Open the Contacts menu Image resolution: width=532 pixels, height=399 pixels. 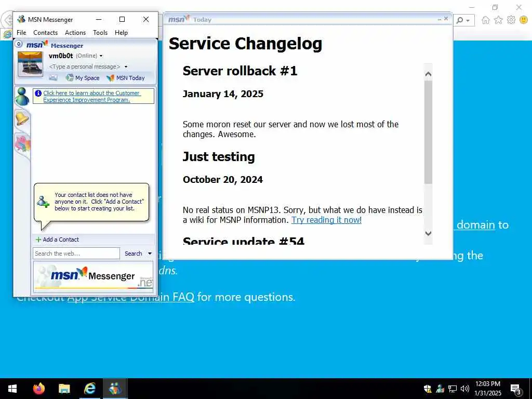[46, 33]
